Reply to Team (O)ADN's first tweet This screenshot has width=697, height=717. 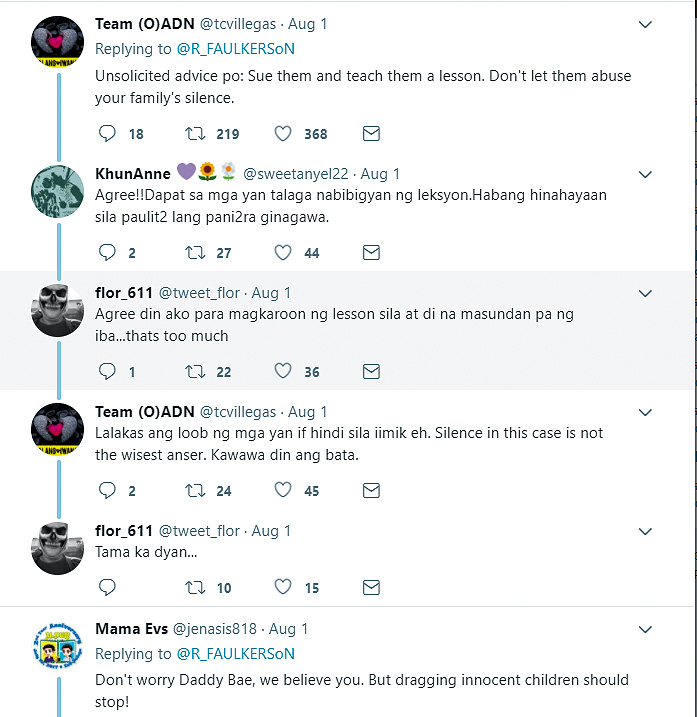click(109, 133)
